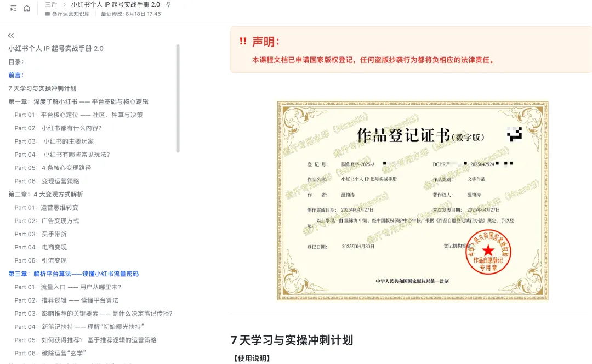
Task: Jump to Part 06 破除运营玄学
Action: pos(50,353)
